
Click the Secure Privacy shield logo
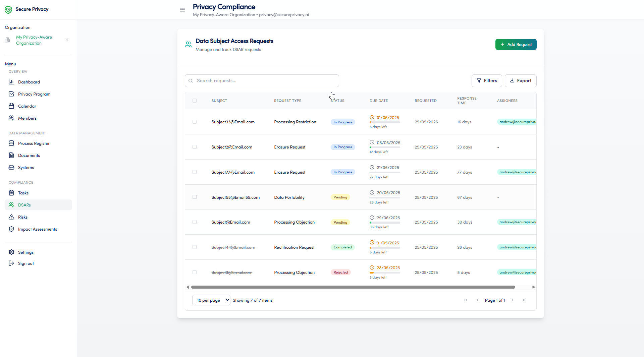8,9
